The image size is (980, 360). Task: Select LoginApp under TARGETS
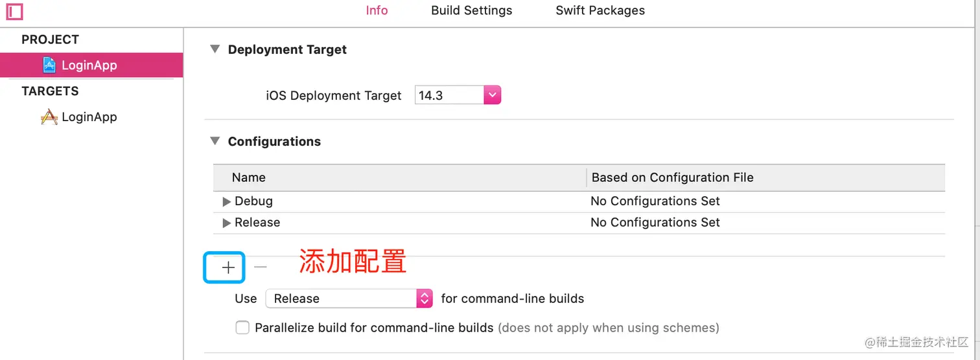coord(89,117)
